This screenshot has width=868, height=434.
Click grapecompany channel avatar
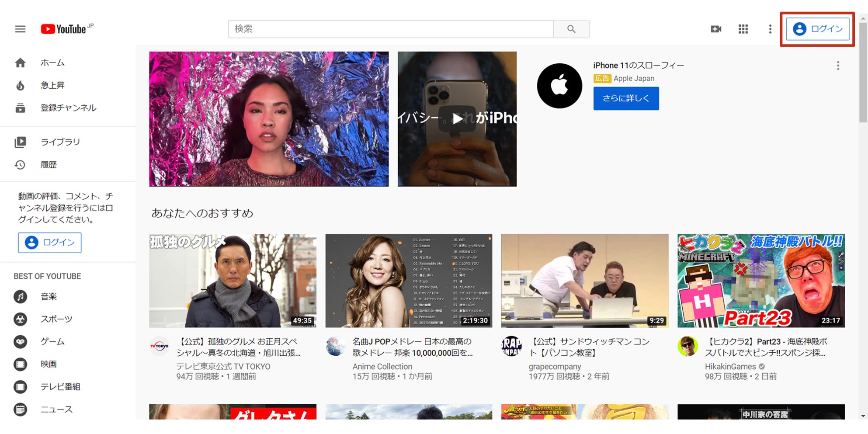click(x=511, y=346)
